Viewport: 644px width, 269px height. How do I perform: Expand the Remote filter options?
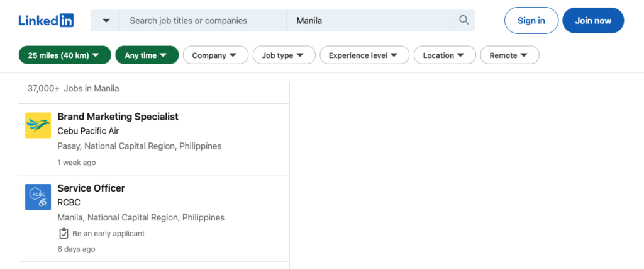pos(509,55)
